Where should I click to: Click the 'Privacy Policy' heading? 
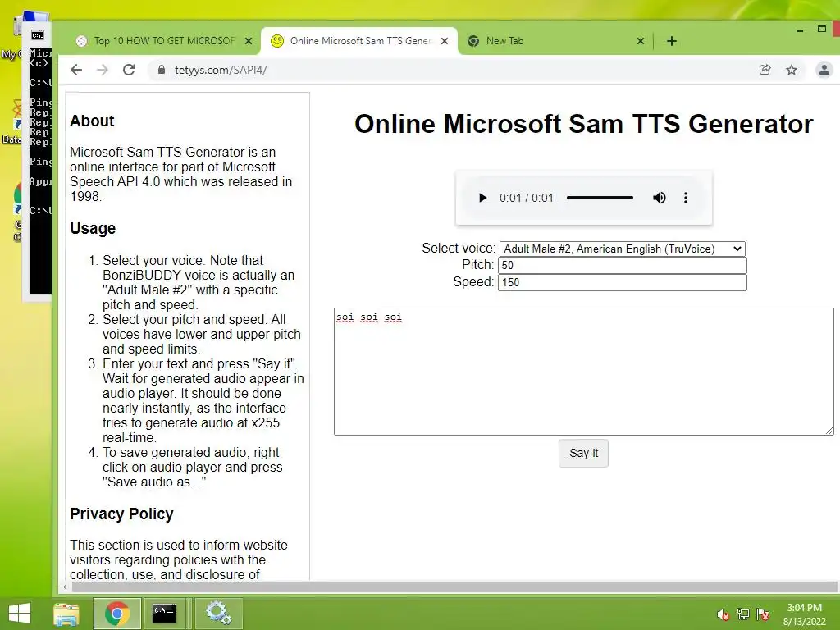[x=121, y=514]
